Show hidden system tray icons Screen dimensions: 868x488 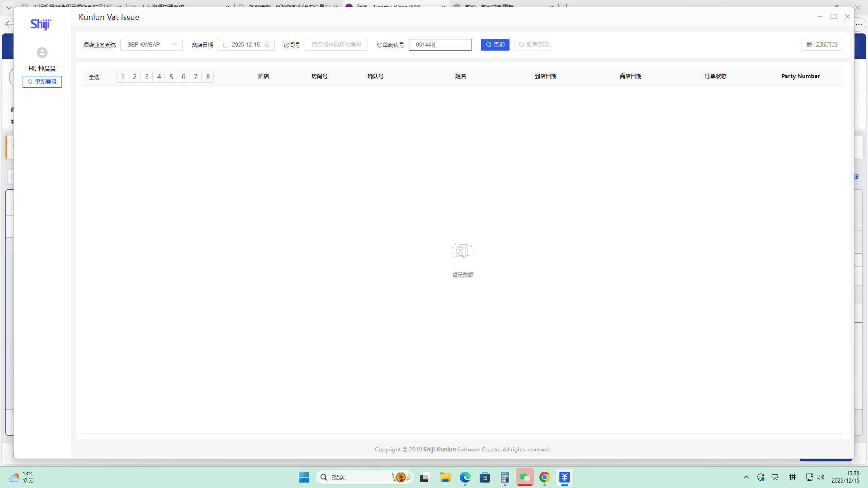pos(746,477)
